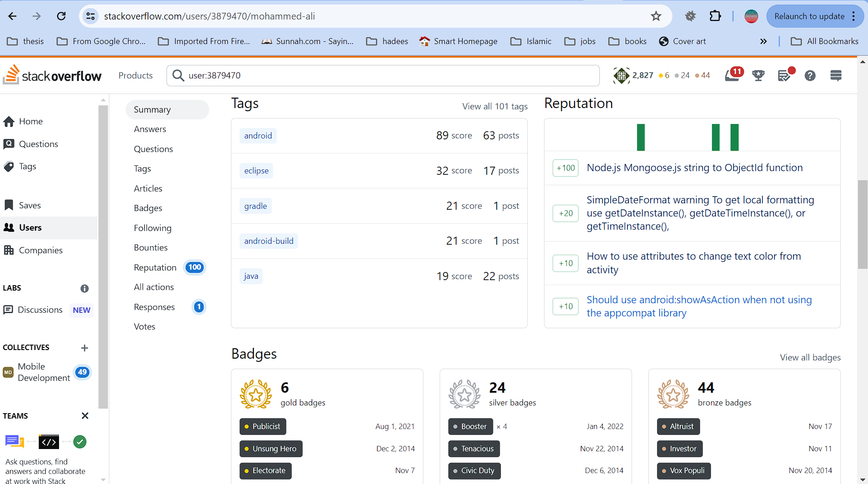Click the Booster silver badge
This screenshot has width=868, height=484.
coord(470,426)
